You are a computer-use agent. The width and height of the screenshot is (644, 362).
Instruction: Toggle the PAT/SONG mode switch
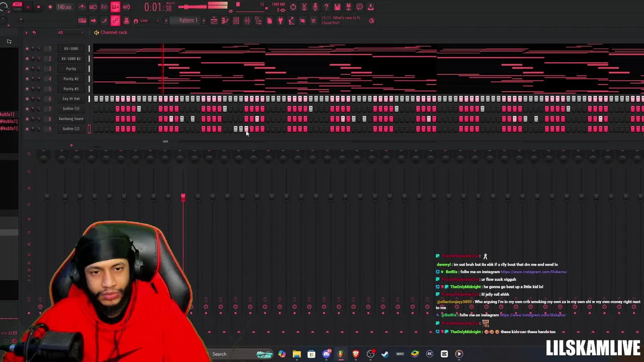[x=18, y=7]
